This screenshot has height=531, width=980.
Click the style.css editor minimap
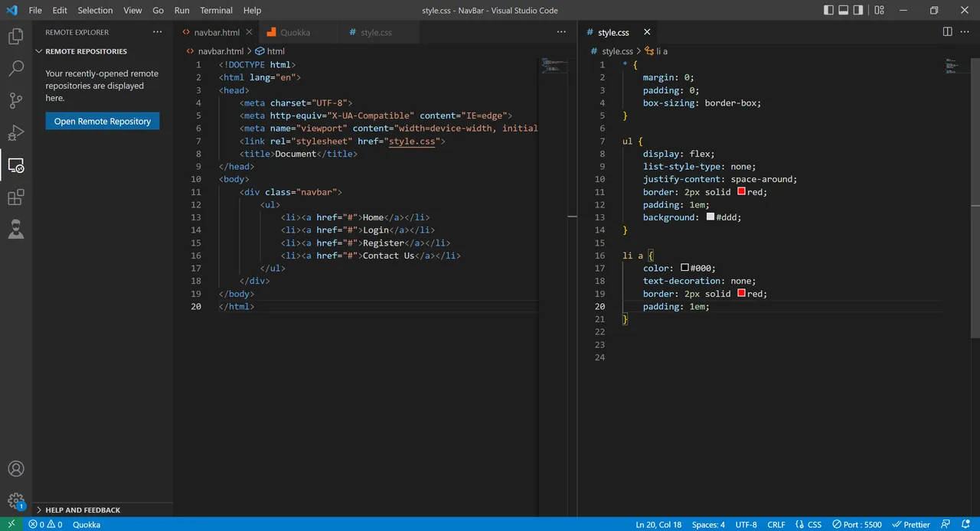pyautogui.click(x=956, y=65)
